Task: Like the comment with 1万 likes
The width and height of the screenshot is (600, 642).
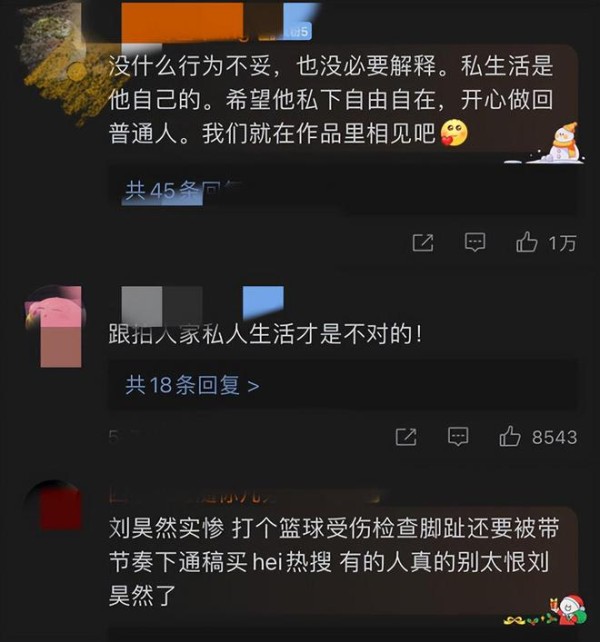Action: click(526, 242)
